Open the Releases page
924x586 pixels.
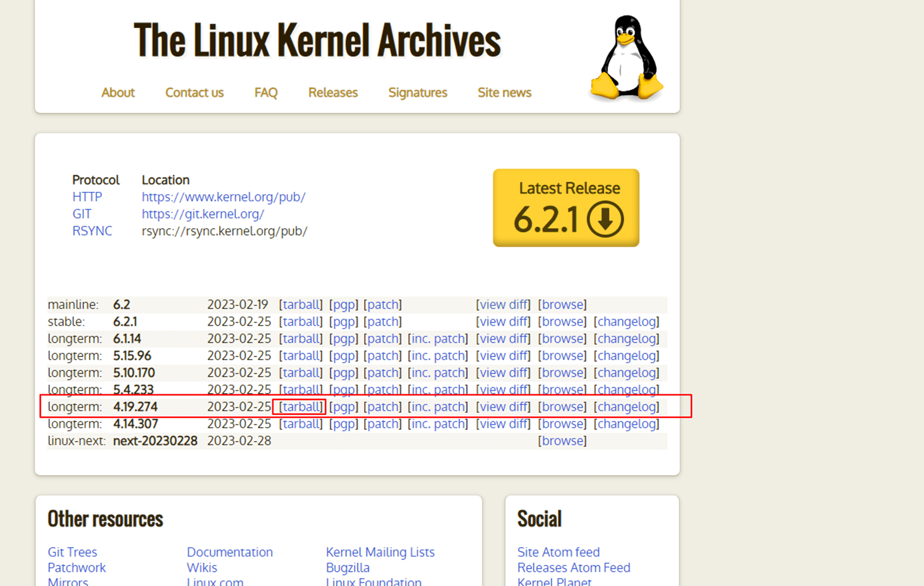[333, 92]
